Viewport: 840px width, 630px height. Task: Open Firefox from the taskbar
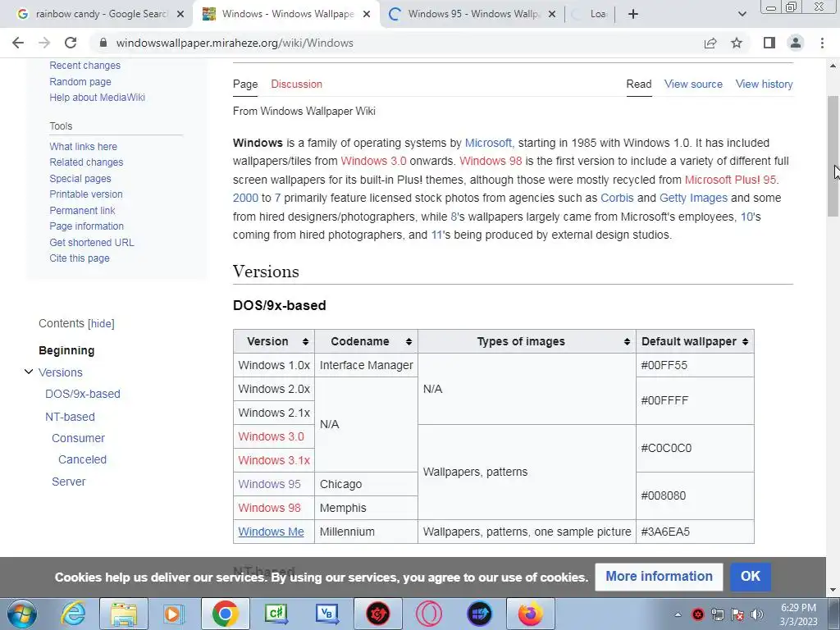[531, 614]
